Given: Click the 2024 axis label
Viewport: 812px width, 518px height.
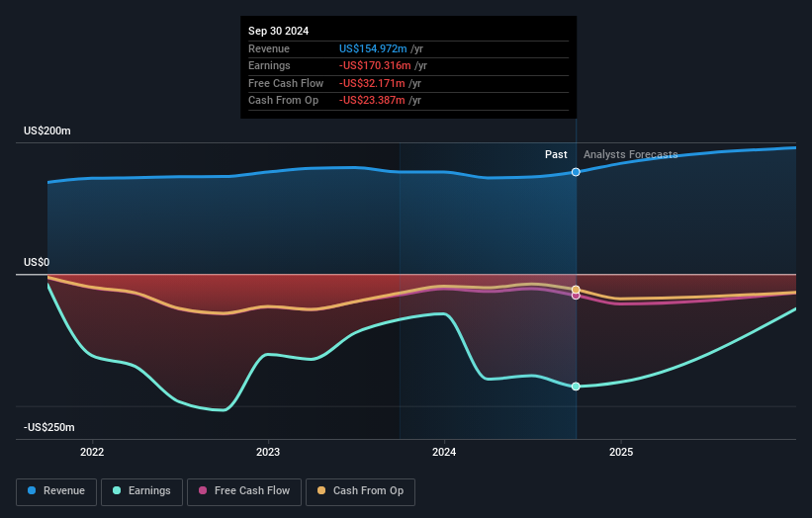Looking at the screenshot, I should point(444,452).
